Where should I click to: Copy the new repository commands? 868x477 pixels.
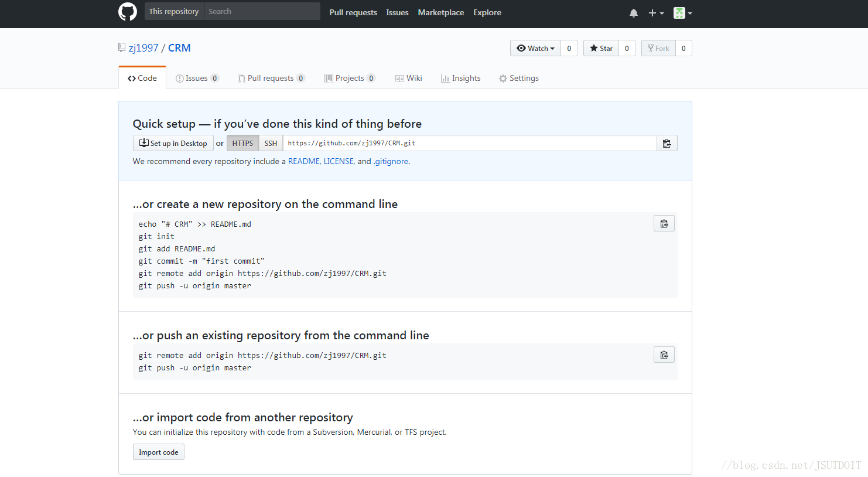pyautogui.click(x=664, y=223)
